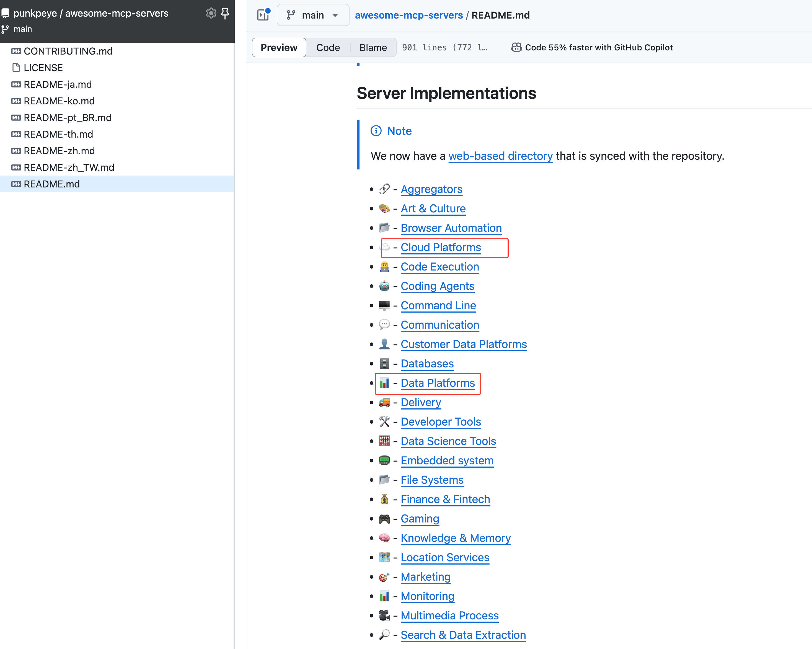Open the main branch dropdown
Viewport: 812px width, 649px height.
coord(313,15)
